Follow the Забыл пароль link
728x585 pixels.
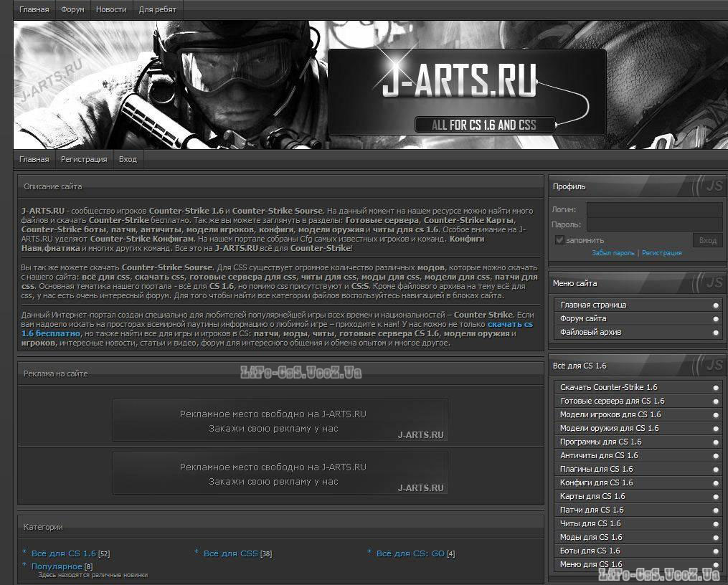(x=613, y=253)
